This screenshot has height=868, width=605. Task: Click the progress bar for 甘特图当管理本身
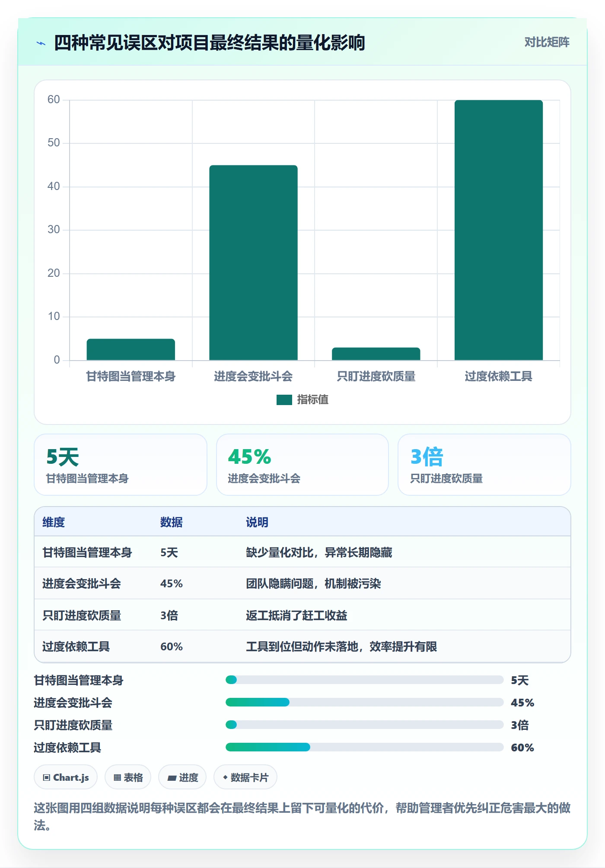tap(364, 680)
